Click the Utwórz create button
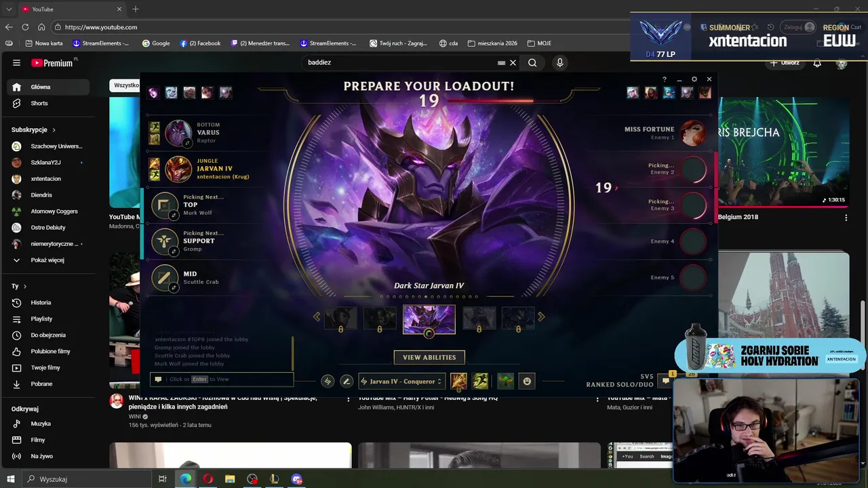 785,63
